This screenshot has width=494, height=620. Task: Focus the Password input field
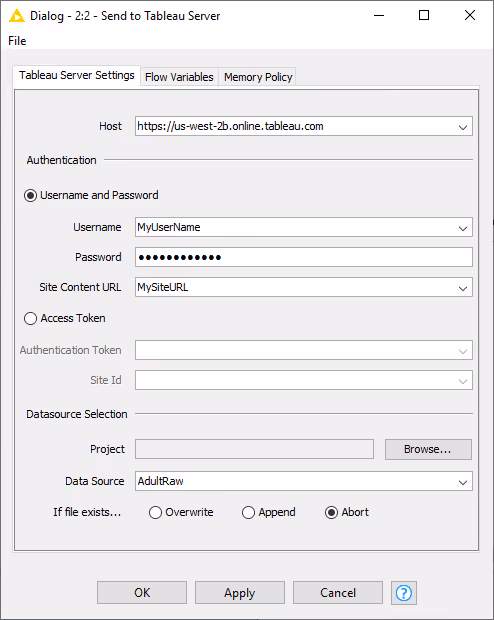pyautogui.click(x=304, y=257)
